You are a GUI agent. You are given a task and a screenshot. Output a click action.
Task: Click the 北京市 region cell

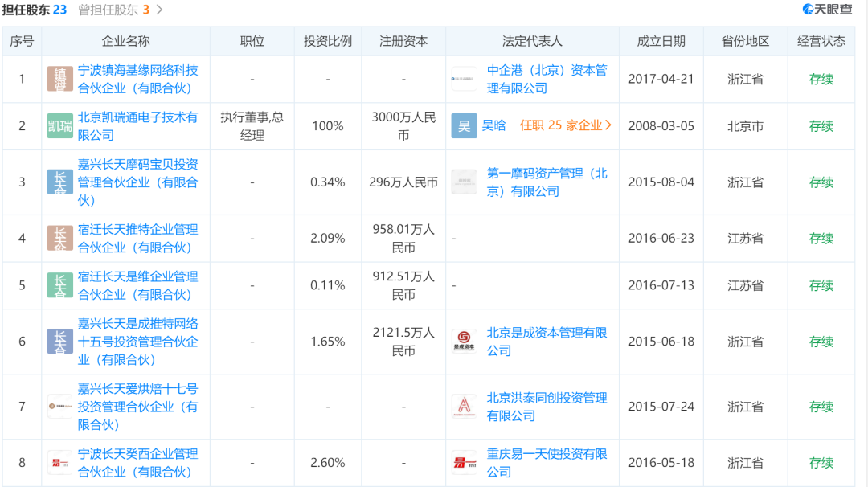coord(745,126)
